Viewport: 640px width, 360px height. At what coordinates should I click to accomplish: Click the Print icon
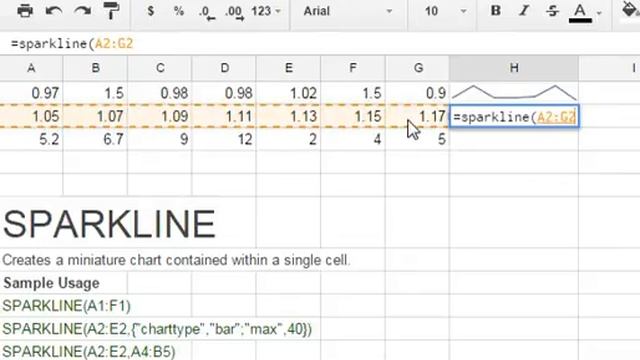pyautogui.click(x=25, y=11)
